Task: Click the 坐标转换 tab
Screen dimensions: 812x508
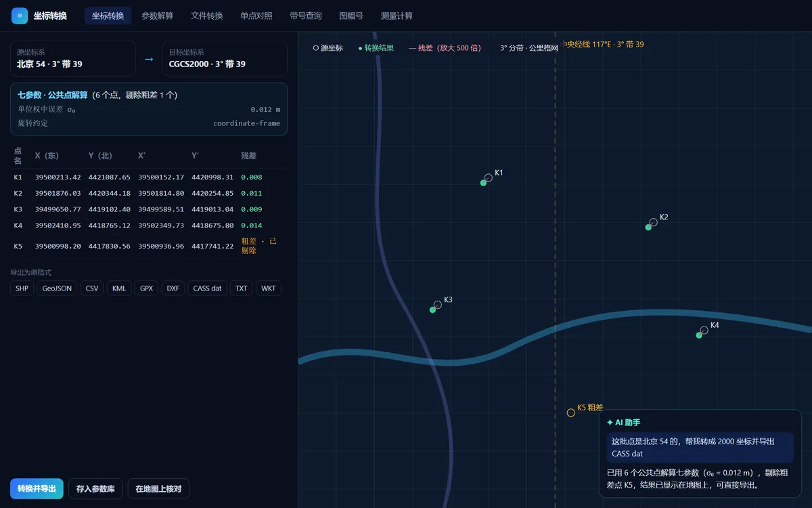Action: tap(108, 16)
